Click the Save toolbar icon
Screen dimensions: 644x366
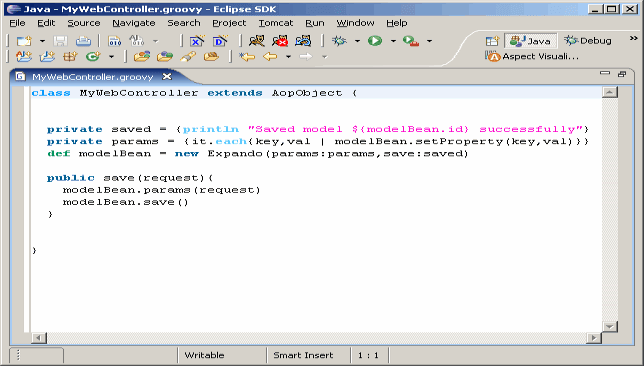click(60, 41)
